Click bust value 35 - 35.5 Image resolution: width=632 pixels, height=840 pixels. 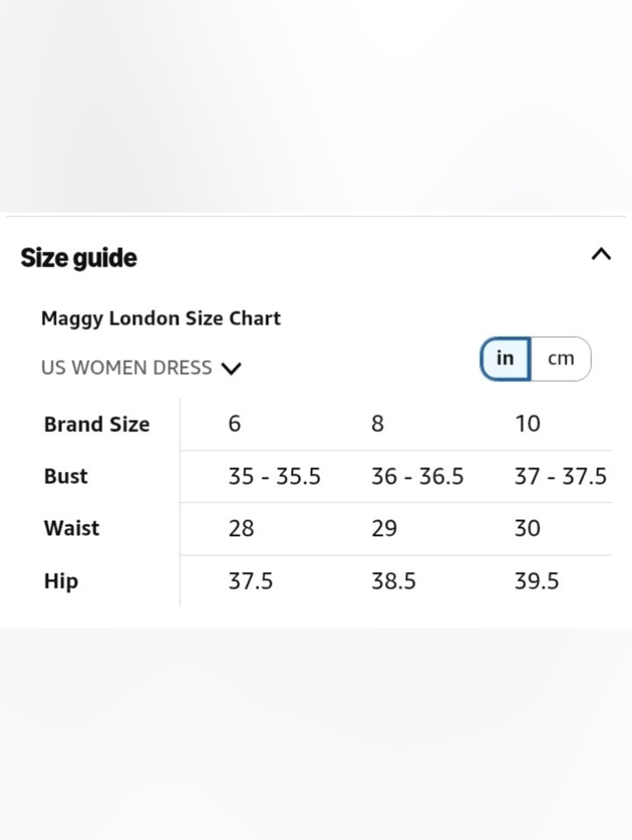(x=274, y=476)
